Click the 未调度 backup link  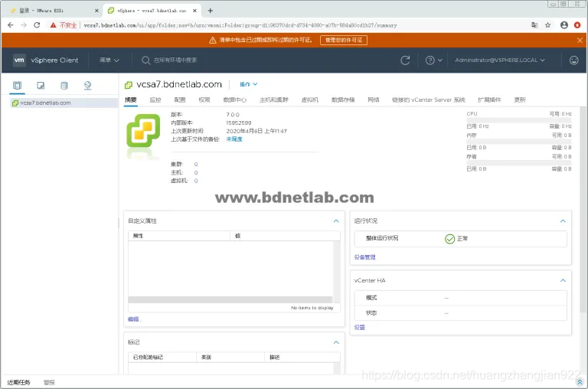pyautogui.click(x=234, y=139)
